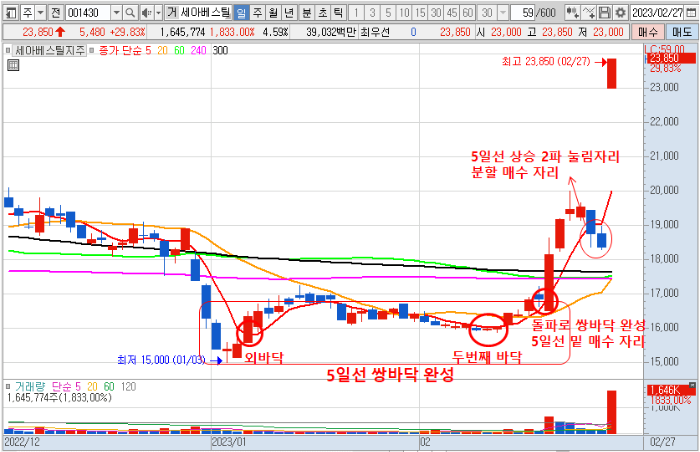
Task: Click the stock code field 001430
Action: (88, 13)
